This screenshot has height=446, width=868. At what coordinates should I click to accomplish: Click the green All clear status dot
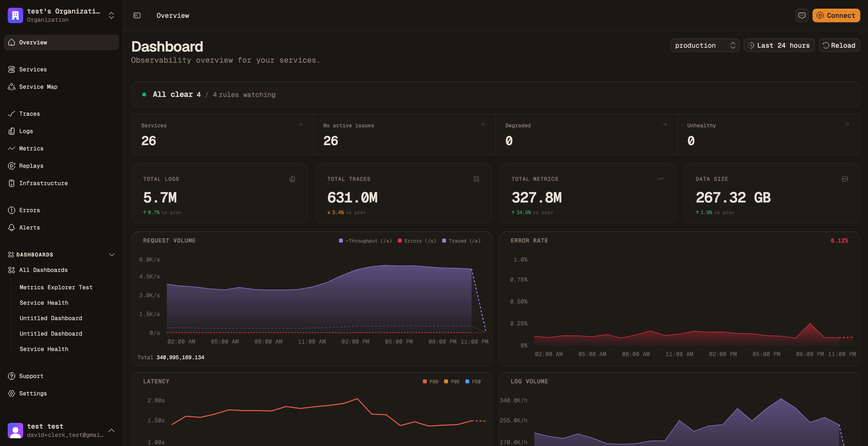pos(144,95)
